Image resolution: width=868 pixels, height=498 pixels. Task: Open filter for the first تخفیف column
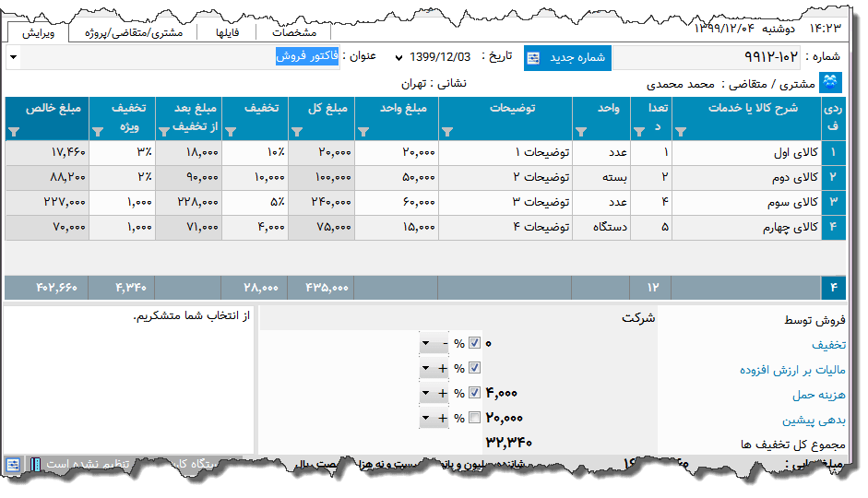click(x=231, y=132)
